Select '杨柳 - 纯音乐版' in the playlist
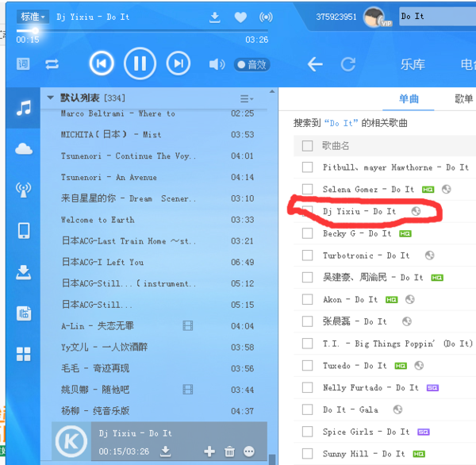The height and width of the screenshot is (465, 476). coord(95,410)
